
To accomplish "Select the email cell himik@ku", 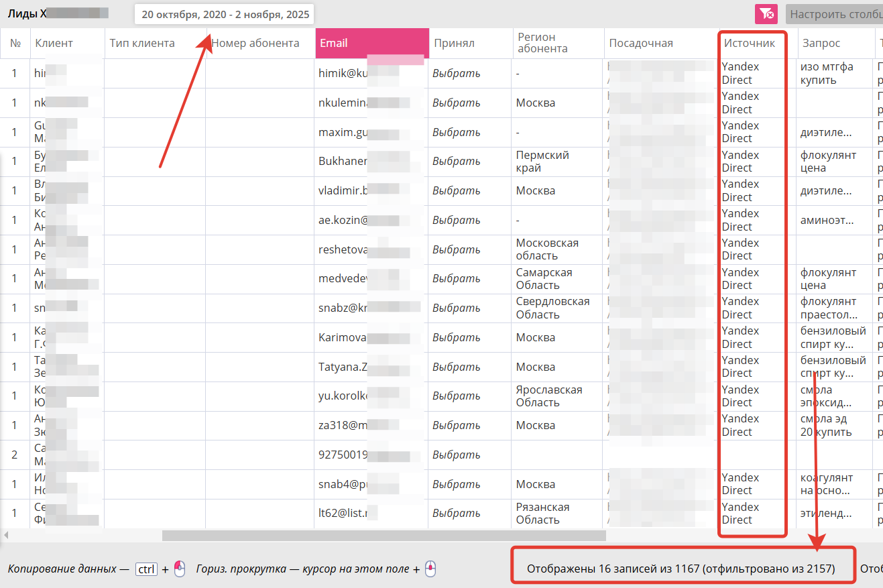I will (372, 74).
